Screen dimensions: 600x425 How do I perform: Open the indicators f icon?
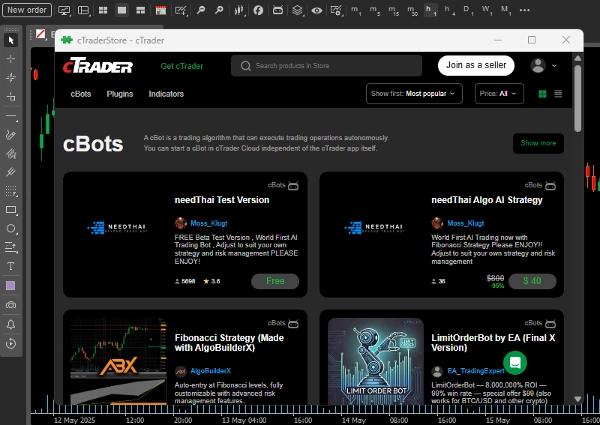258,10
